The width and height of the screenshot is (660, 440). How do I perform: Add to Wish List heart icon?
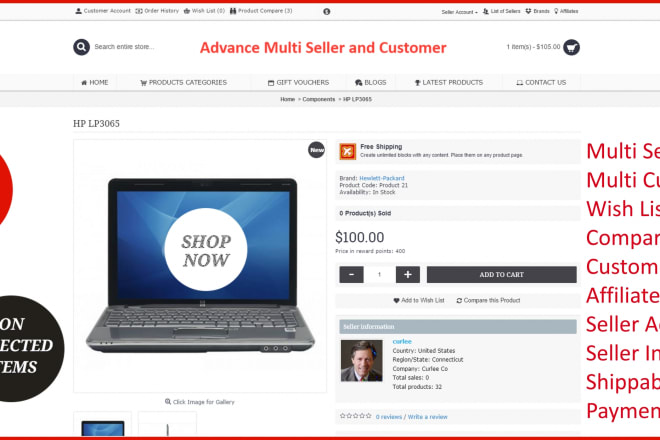pos(396,301)
